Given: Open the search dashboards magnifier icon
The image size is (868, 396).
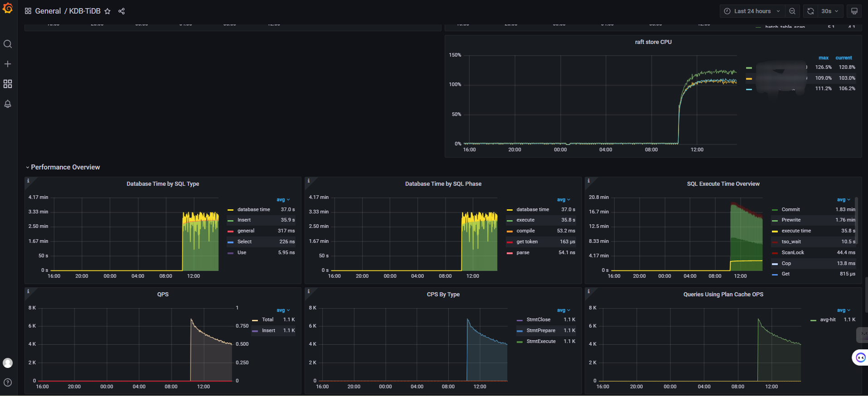Looking at the screenshot, I should (8, 44).
